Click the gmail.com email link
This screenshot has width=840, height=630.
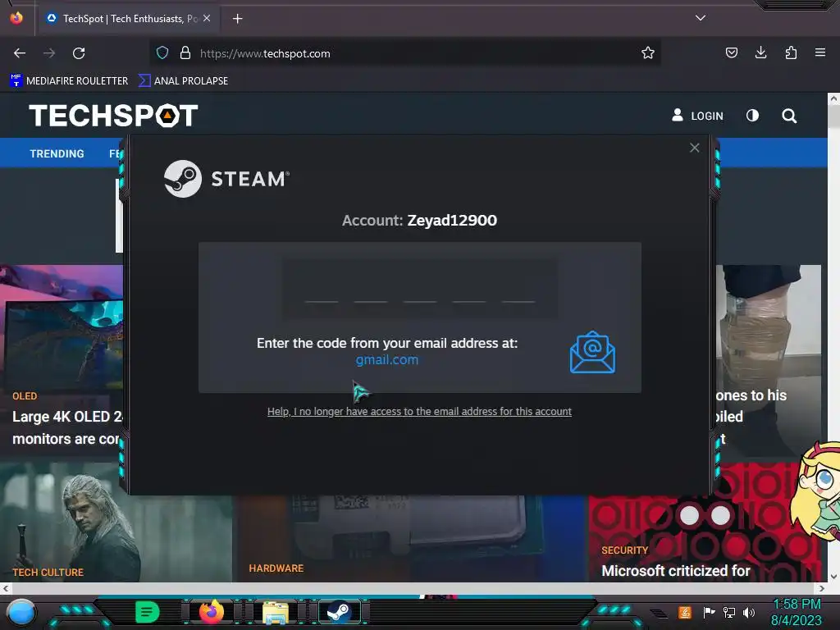(x=387, y=360)
